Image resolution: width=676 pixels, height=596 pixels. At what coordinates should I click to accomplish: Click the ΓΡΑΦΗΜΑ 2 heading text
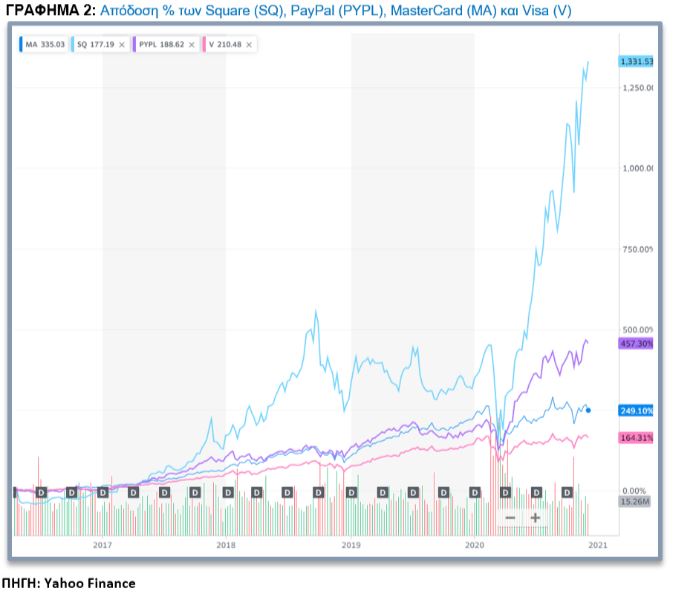(x=50, y=10)
